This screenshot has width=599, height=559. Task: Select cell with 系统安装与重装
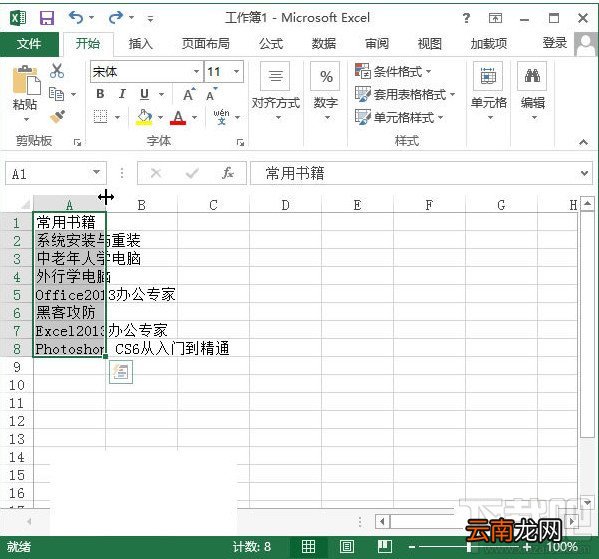69,241
